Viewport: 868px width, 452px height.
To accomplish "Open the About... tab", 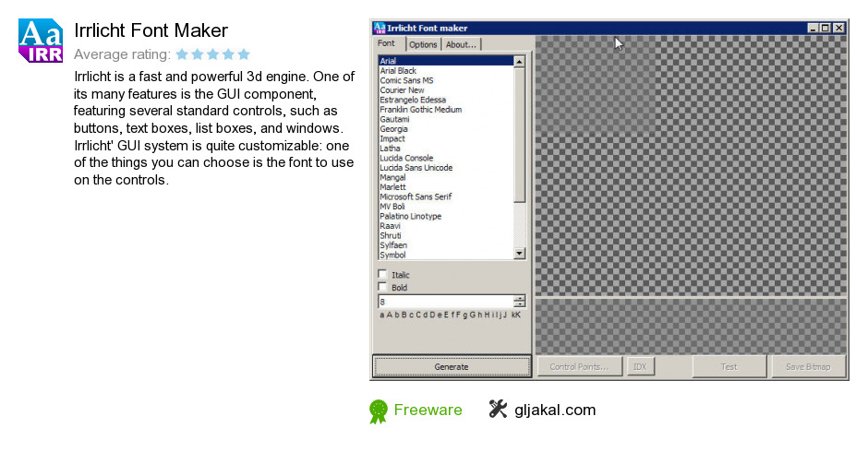I will [461, 45].
